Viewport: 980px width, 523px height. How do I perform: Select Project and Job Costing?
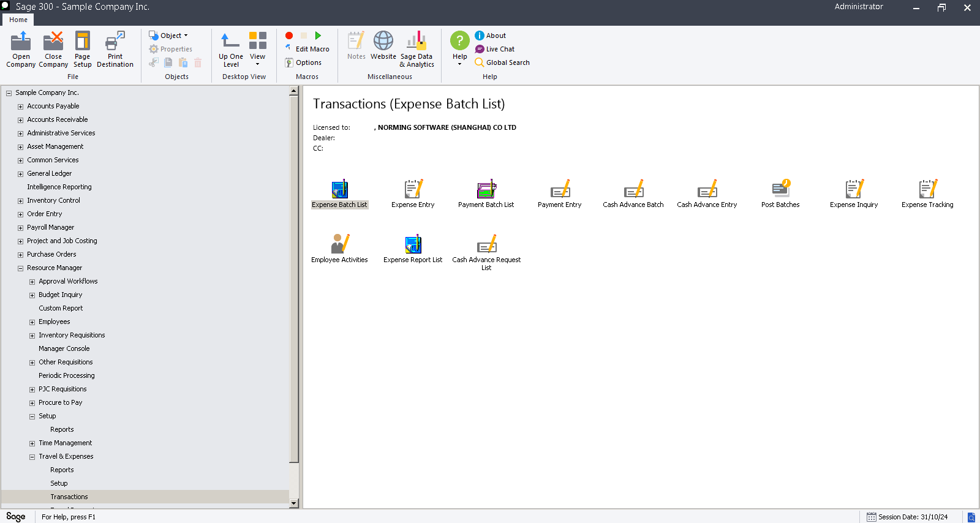click(x=62, y=241)
